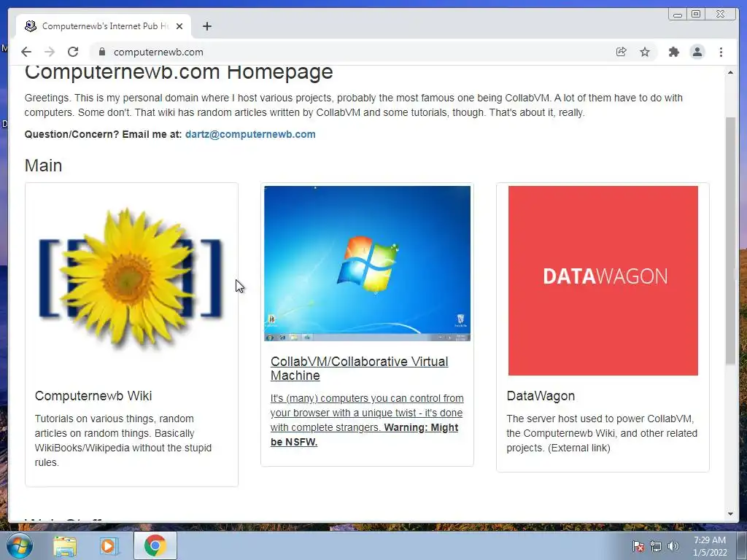Image resolution: width=747 pixels, height=560 pixels.
Task: Open the Extensions puzzle icon
Action: (673, 52)
